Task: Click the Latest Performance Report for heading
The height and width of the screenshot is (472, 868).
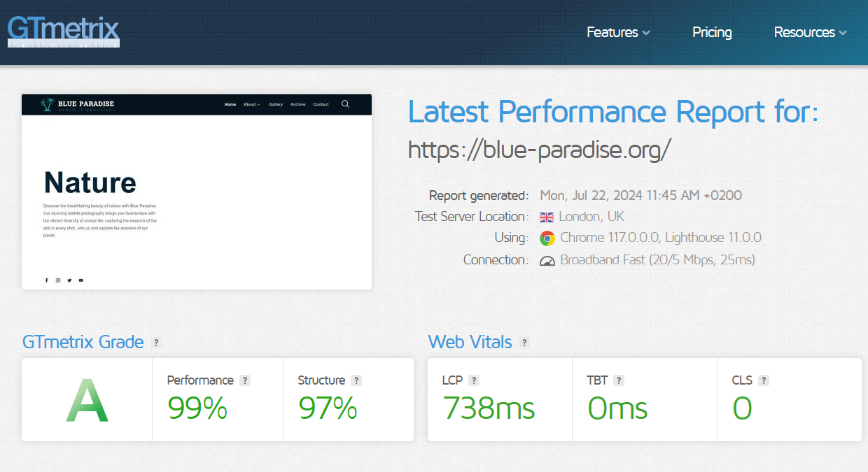Action: click(613, 112)
